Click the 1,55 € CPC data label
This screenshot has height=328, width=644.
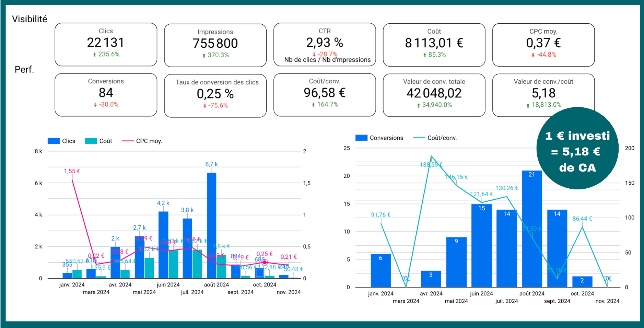click(72, 171)
